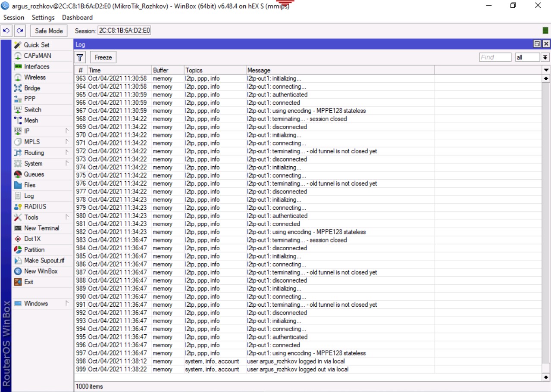Select log row 972 old tunnel message

(x=308, y=151)
